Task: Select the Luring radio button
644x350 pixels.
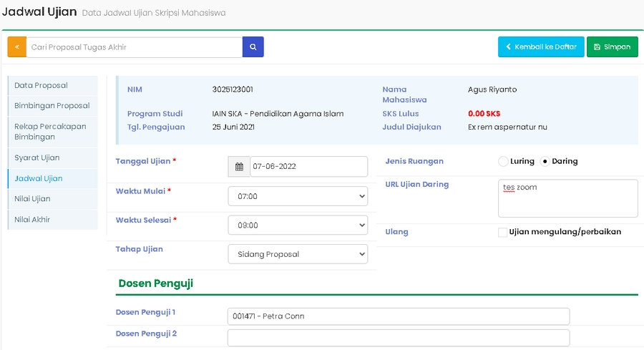Action: click(x=503, y=162)
